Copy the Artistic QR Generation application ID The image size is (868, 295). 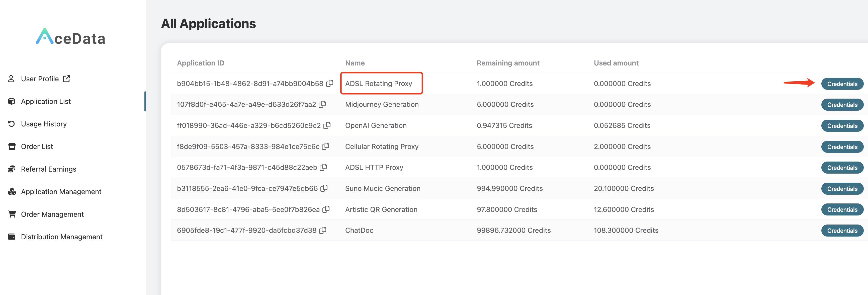[326, 209]
